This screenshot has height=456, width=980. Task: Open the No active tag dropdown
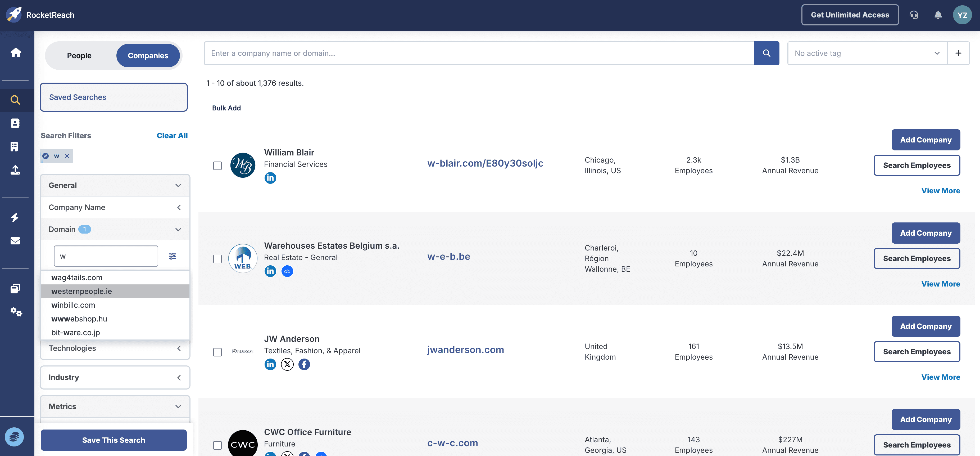pyautogui.click(x=867, y=53)
